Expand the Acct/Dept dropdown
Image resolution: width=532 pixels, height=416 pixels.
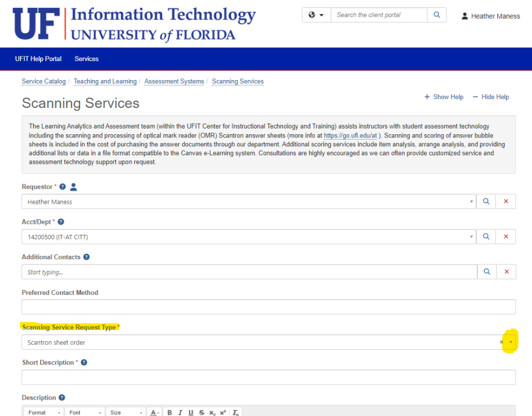pyautogui.click(x=471, y=237)
